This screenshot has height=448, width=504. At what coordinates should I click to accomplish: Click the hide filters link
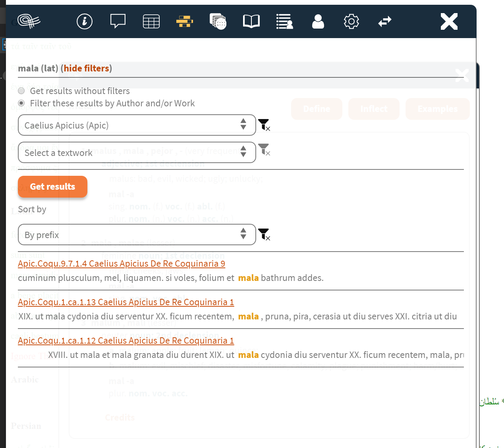[87, 68]
